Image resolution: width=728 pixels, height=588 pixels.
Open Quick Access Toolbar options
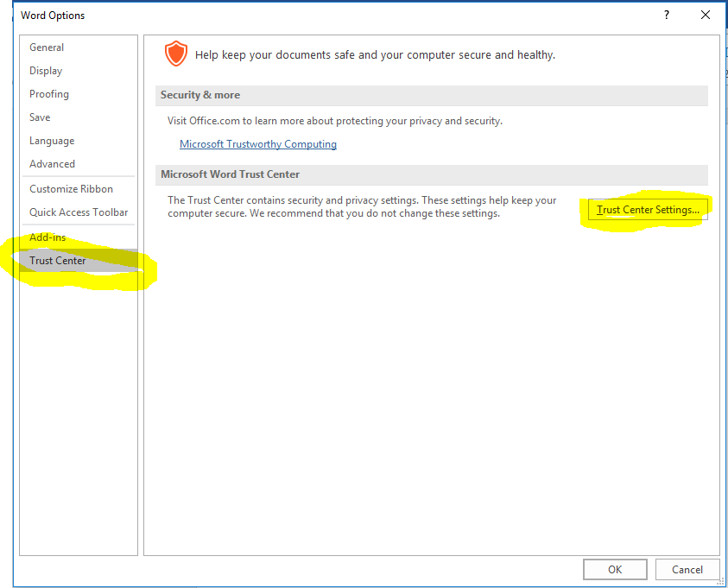(x=79, y=212)
